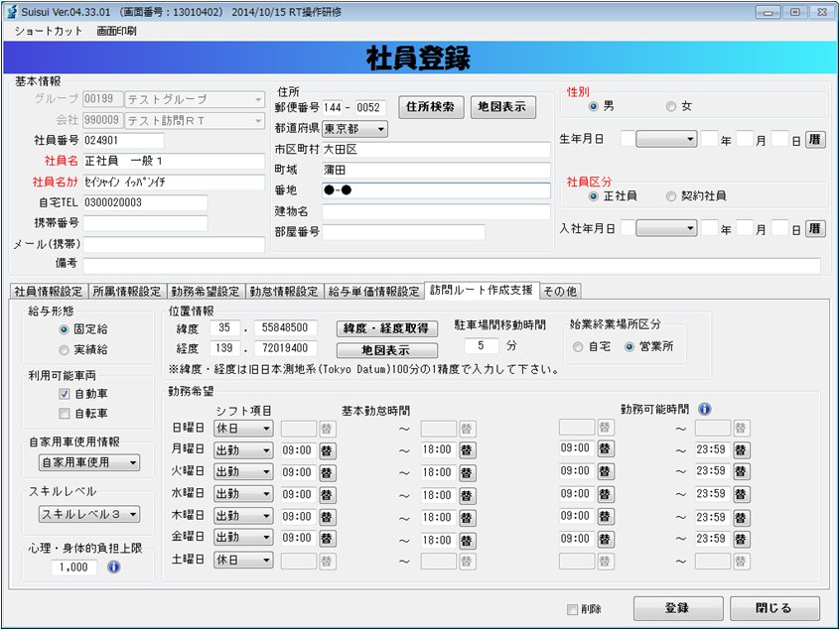The image size is (840, 630).
Task: Click 替 button for 月曜日 end time 18:00
Action: [467, 450]
